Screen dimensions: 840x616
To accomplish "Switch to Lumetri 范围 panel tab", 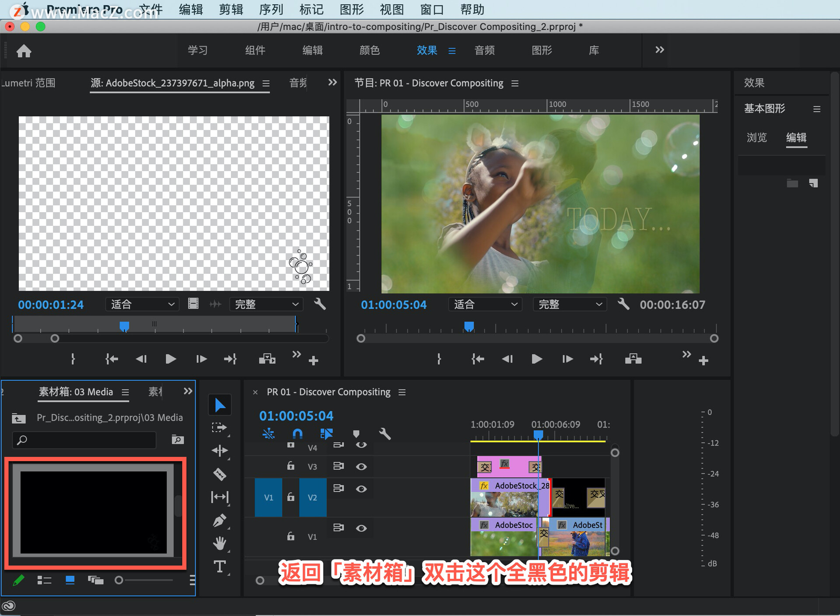I will [28, 83].
